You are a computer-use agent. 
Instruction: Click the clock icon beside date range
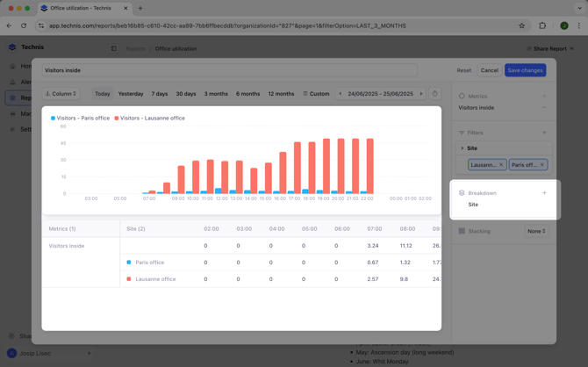click(x=434, y=94)
